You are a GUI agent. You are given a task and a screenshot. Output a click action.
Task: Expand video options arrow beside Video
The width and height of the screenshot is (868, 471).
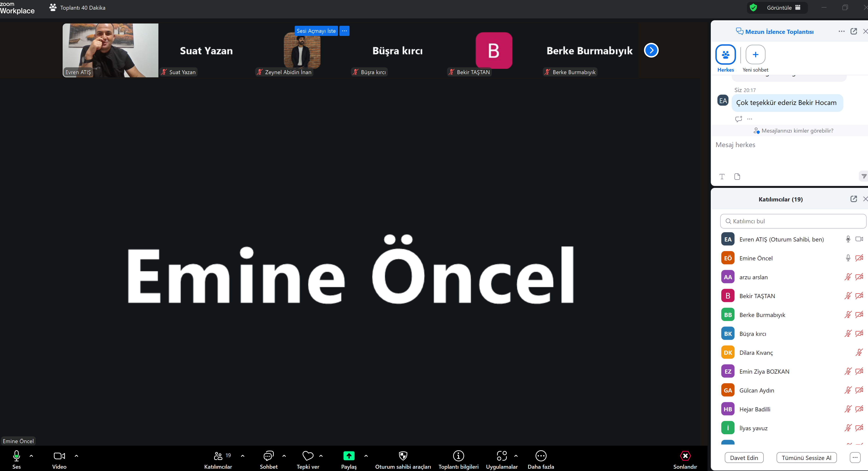coord(76,456)
